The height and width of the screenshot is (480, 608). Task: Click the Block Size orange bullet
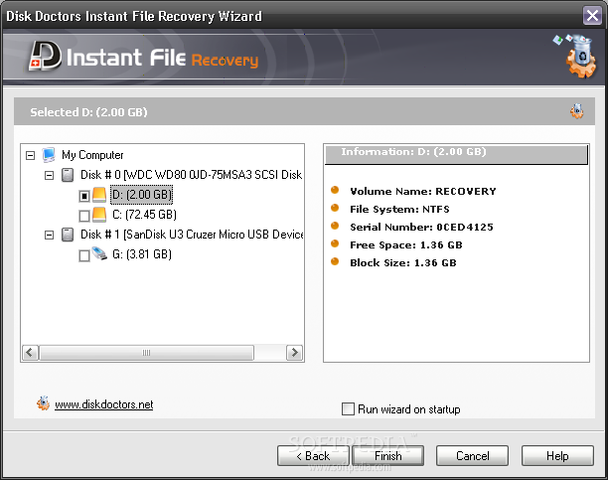pos(335,261)
